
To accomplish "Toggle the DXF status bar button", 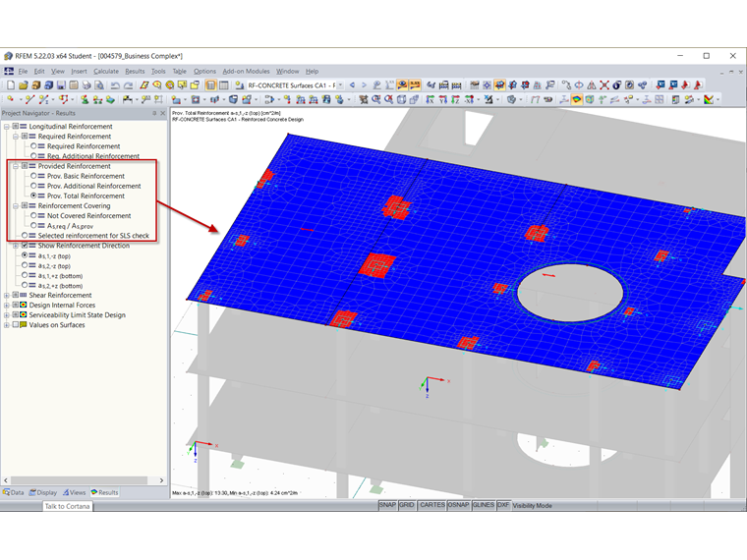I will tap(503, 505).
